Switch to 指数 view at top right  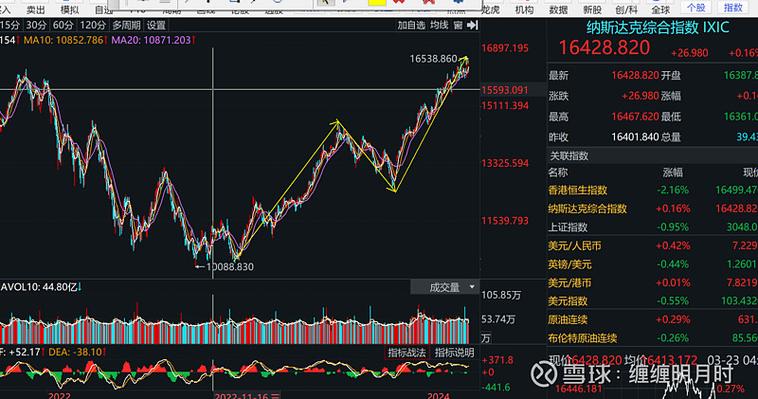tap(733, 8)
